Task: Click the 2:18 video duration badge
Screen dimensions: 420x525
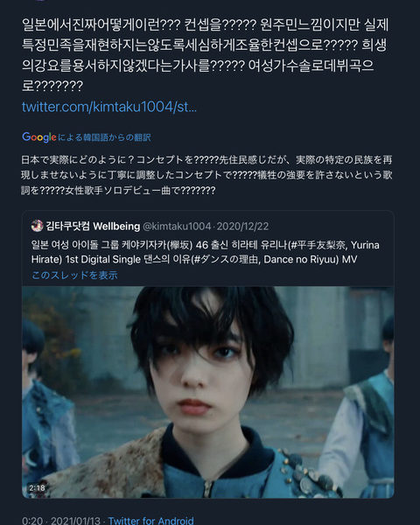Action: pyautogui.click(x=37, y=488)
